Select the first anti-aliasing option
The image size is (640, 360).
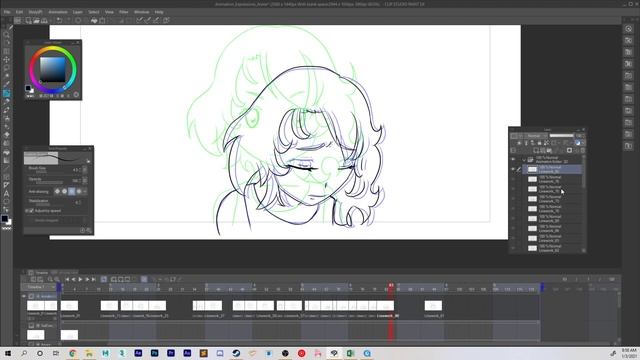pyautogui.click(x=57, y=191)
